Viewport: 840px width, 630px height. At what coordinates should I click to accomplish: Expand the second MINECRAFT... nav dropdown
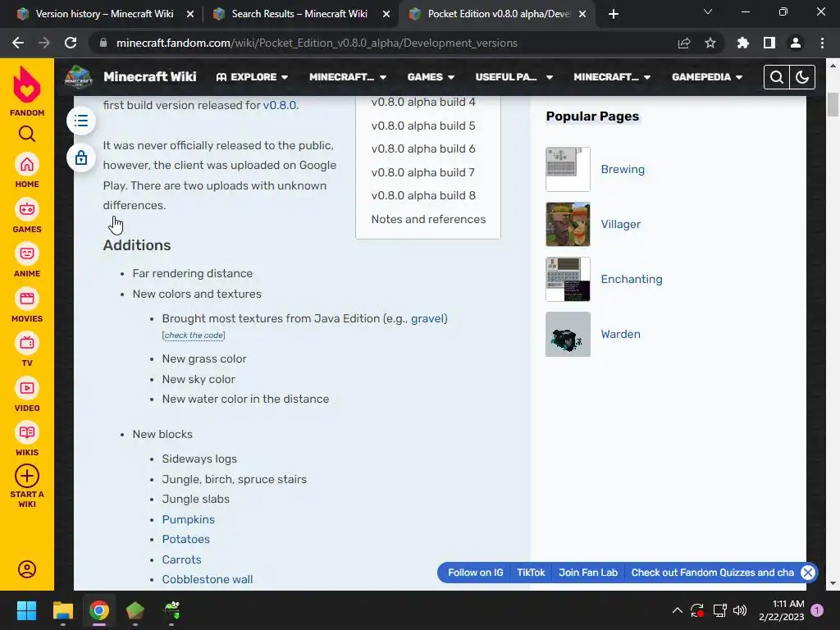[612, 77]
